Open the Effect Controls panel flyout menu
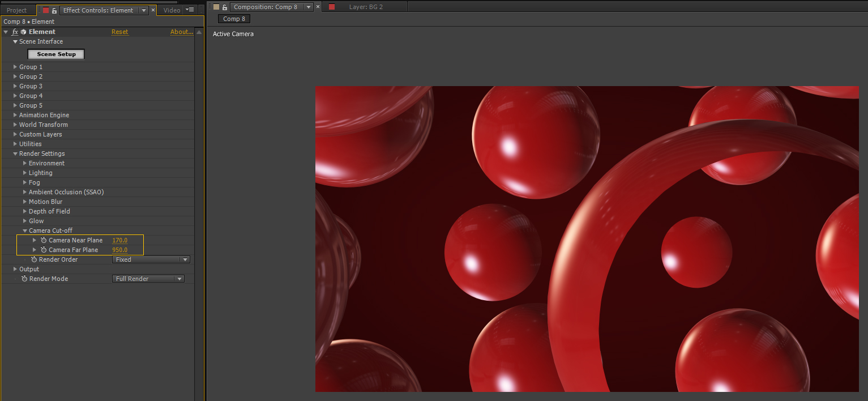 (x=191, y=10)
